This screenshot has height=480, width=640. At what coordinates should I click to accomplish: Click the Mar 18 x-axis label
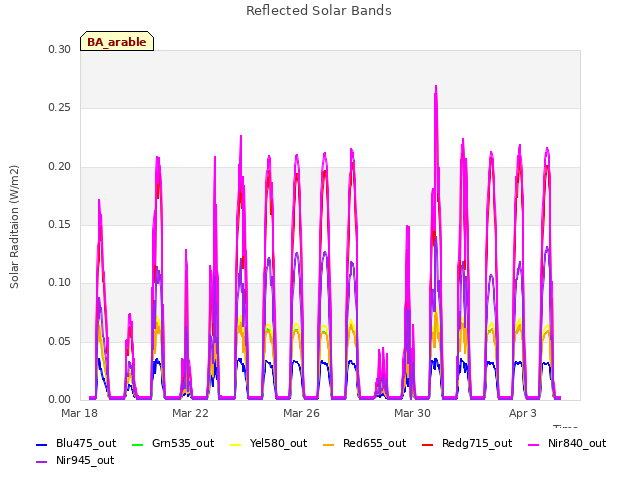pyautogui.click(x=80, y=413)
